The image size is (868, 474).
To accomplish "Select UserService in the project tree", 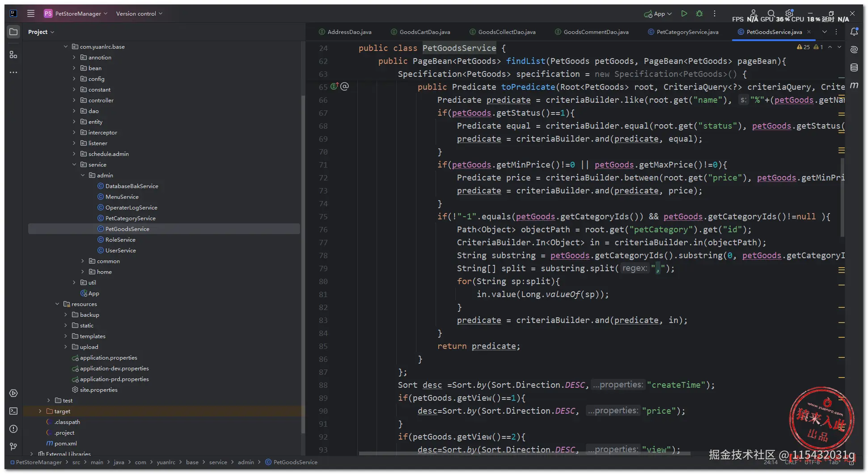I will click(121, 250).
